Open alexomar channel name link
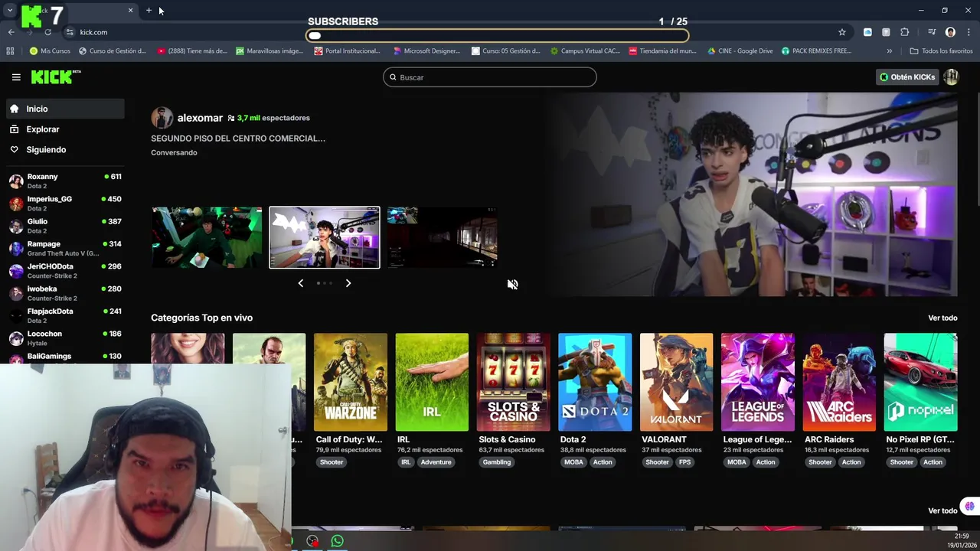The width and height of the screenshot is (980, 551). point(200,118)
